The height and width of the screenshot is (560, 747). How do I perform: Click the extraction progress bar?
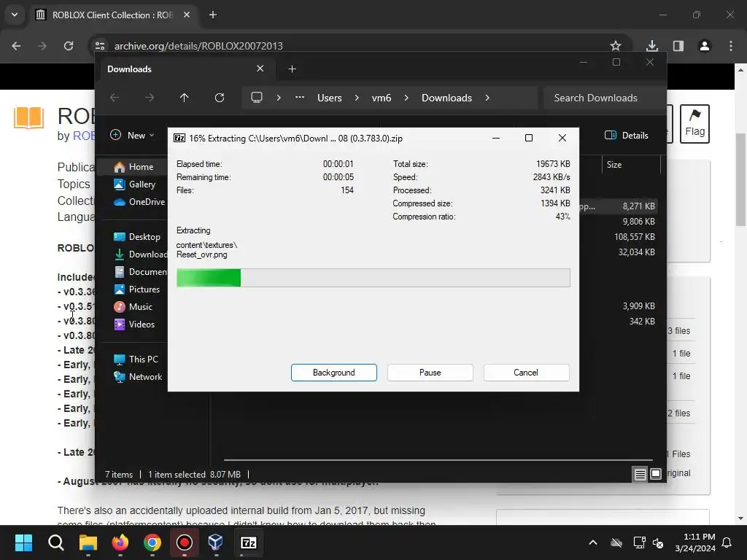click(373, 278)
